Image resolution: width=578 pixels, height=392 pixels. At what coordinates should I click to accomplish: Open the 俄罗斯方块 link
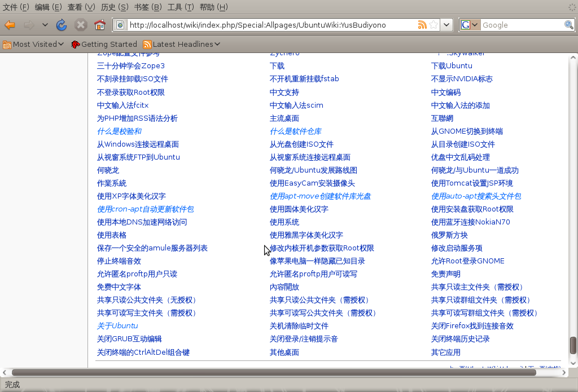(449, 235)
